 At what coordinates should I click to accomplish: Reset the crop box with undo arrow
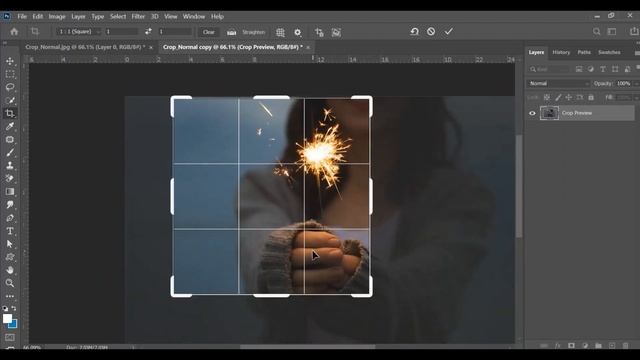tap(414, 31)
